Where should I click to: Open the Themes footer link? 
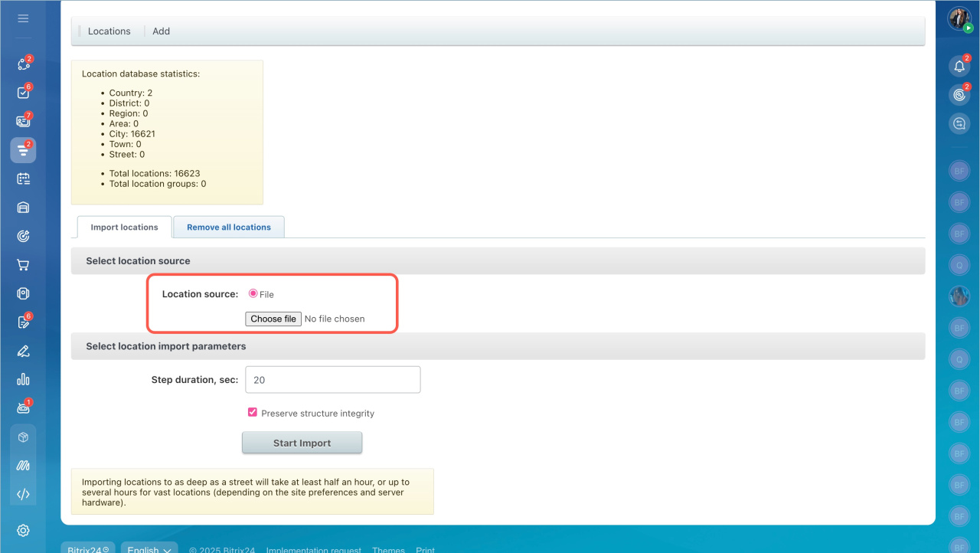[388, 549]
